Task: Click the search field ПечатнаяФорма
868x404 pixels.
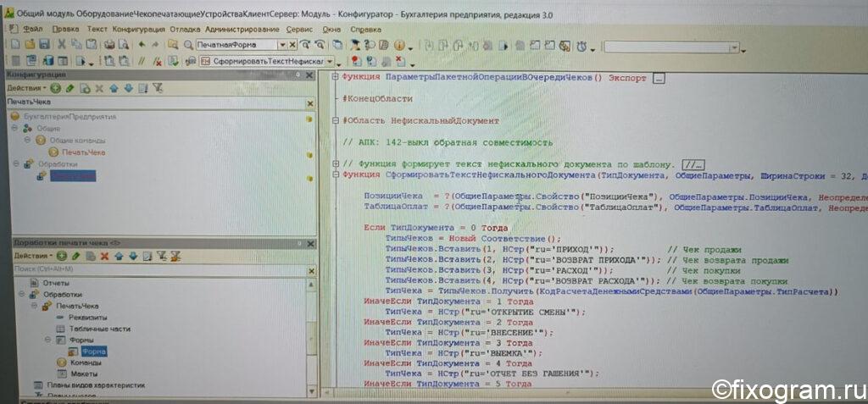Action: tap(236, 45)
